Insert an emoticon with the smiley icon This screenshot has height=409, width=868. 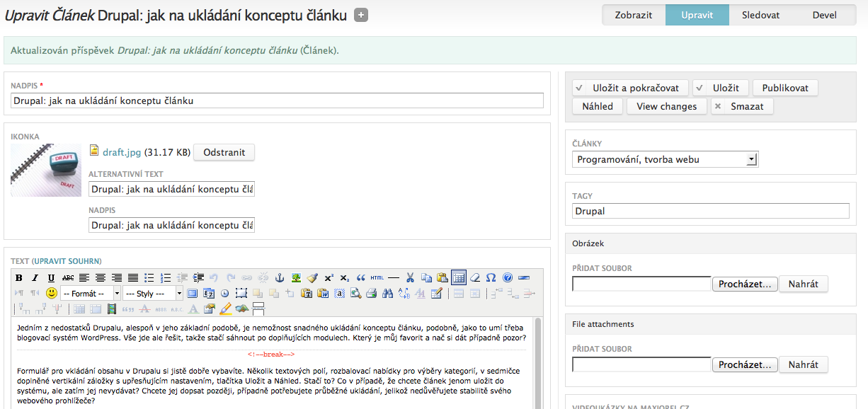click(x=52, y=293)
